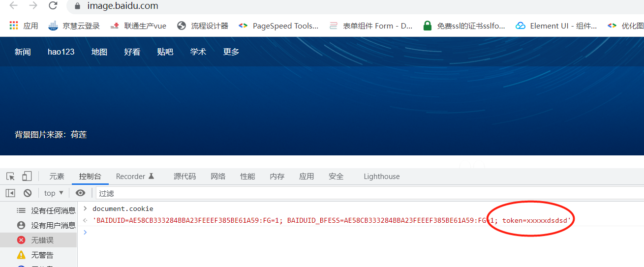Image resolution: width=644 pixels, height=267 pixels.
Task: Switch to the 性能 DevTools tab
Action: pyautogui.click(x=247, y=177)
